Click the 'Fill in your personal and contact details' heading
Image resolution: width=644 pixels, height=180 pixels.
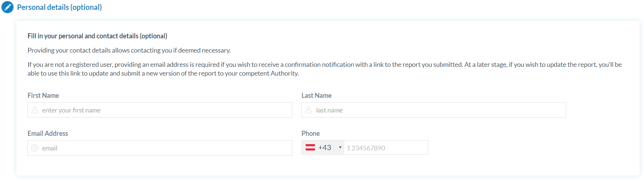click(x=97, y=36)
